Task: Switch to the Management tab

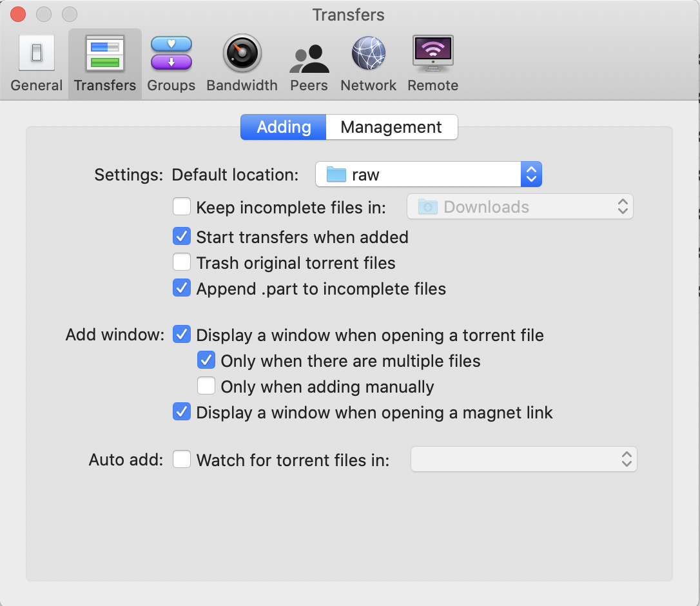Action: coord(391,127)
